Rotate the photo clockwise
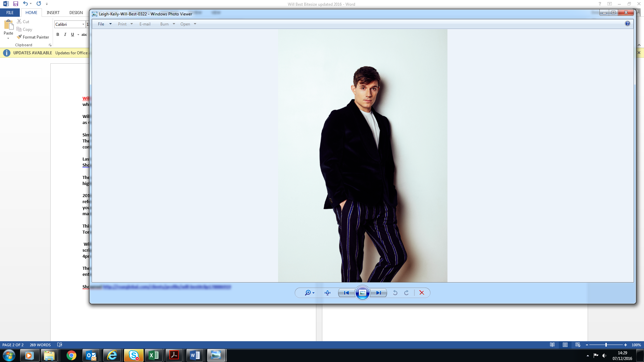Image resolution: width=644 pixels, height=362 pixels. (407, 293)
